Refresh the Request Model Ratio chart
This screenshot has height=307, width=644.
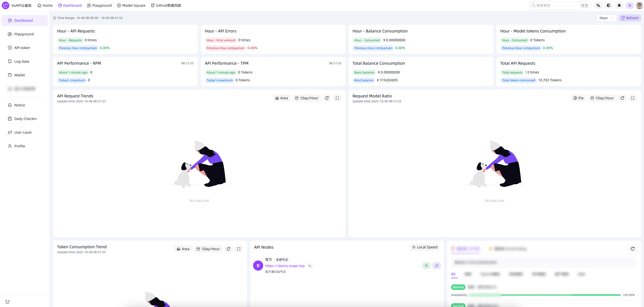622,98
